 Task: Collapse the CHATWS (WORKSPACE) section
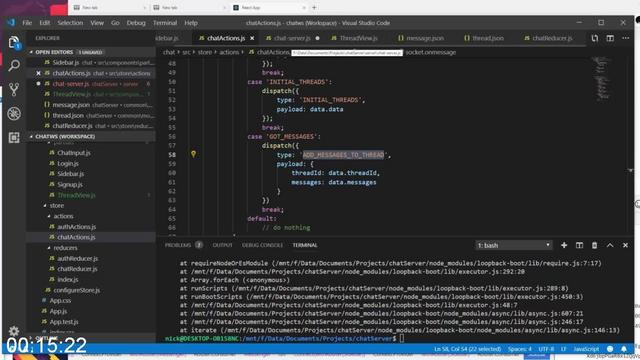31,136
